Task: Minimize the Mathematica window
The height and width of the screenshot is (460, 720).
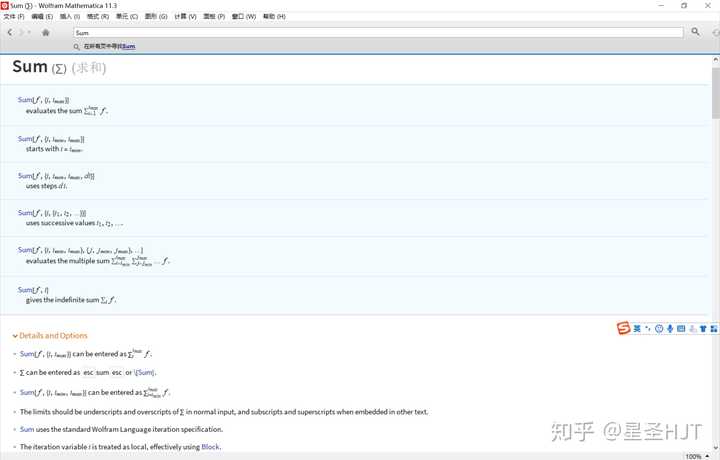Action: coord(661,6)
